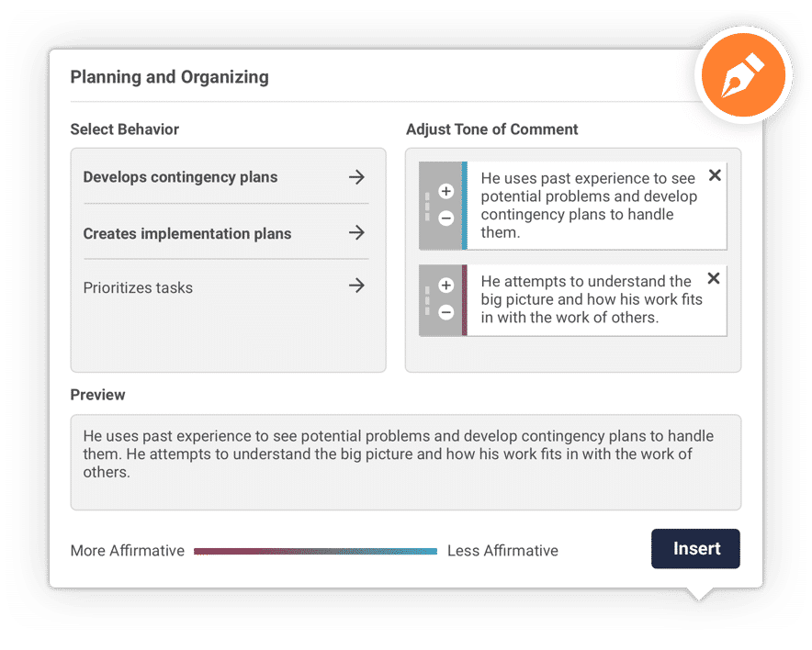Click minus icon on big picture comment
This screenshot has height=650, width=812.
[x=445, y=312]
